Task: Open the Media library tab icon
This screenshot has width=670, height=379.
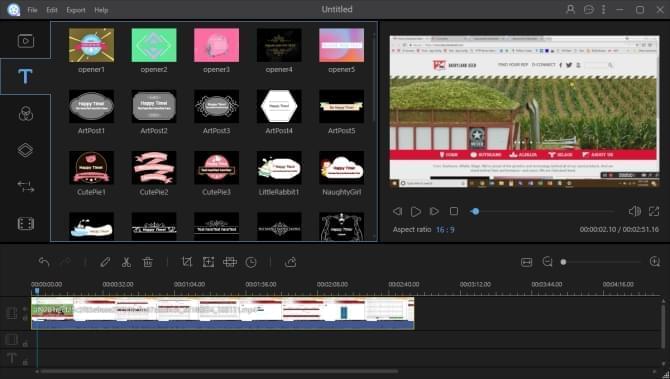Action: (26, 41)
